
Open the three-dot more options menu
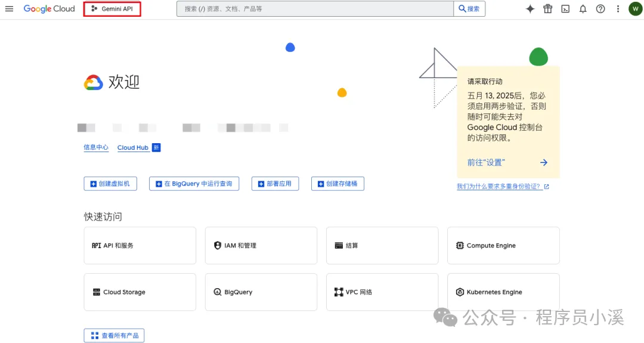618,8
